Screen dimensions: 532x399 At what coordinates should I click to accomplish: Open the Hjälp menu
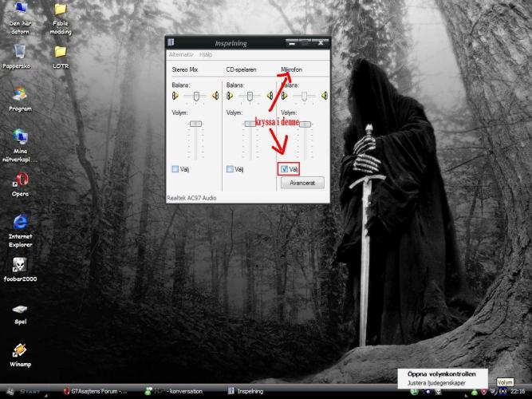pos(206,55)
